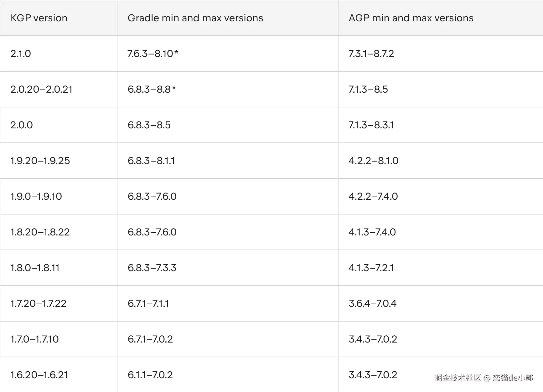Select the KGP version 2.1.0 cell
This screenshot has height=392, width=543.
[21, 54]
